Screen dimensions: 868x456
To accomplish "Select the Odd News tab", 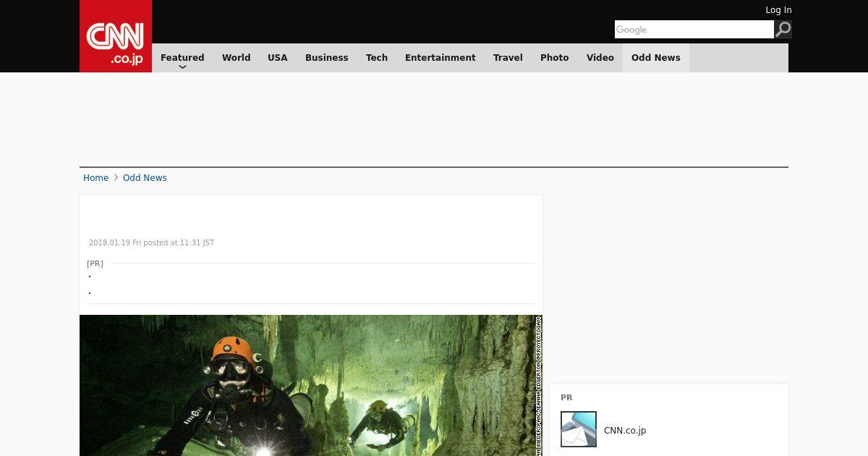I will click(656, 58).
